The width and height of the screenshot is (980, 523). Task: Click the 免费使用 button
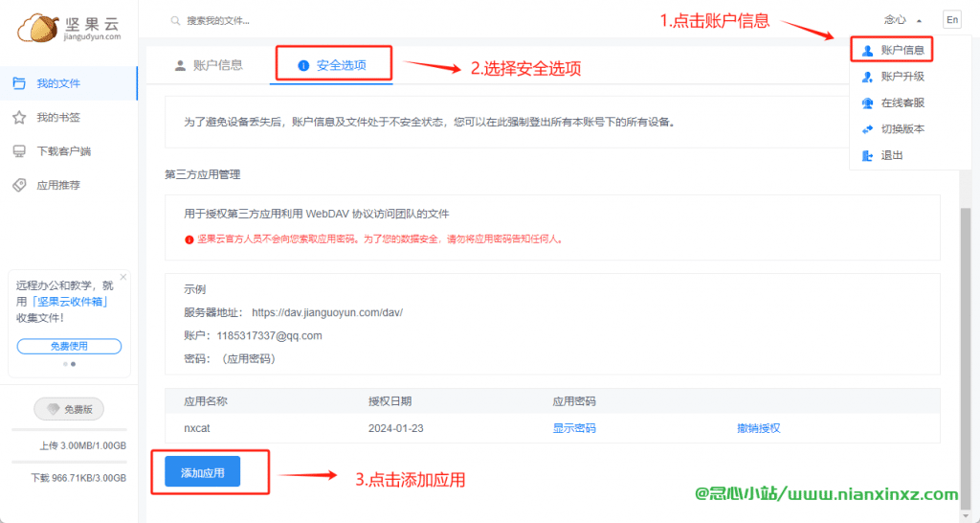pyautogui.click(x=69, y=346)
